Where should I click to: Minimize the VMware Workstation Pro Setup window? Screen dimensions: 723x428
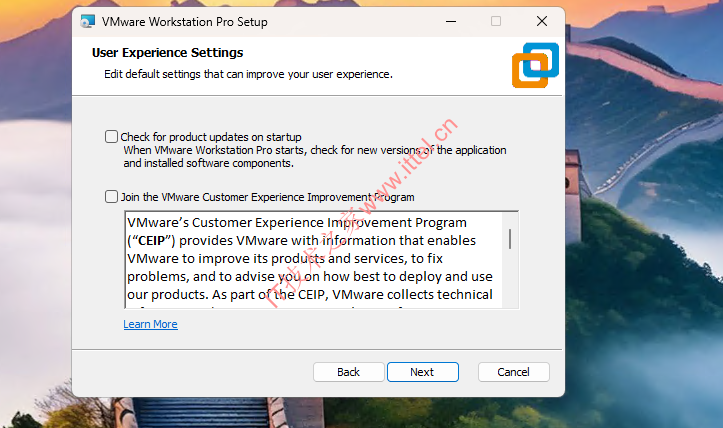(450, 21)
